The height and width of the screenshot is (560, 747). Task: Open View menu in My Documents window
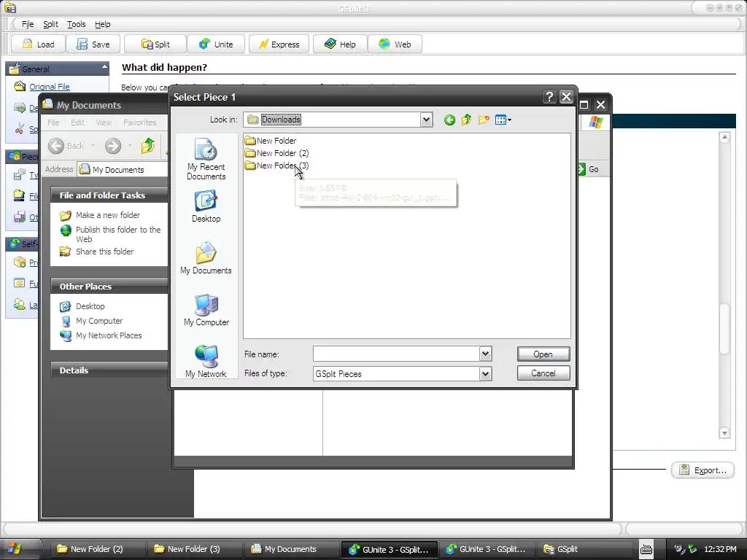coord(104,122)
